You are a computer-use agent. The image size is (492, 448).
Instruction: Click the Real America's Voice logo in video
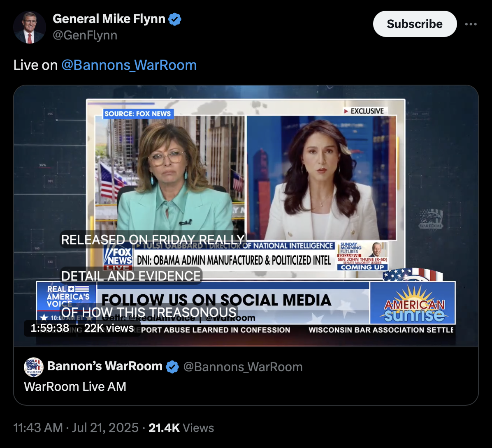tap(67, 296)
